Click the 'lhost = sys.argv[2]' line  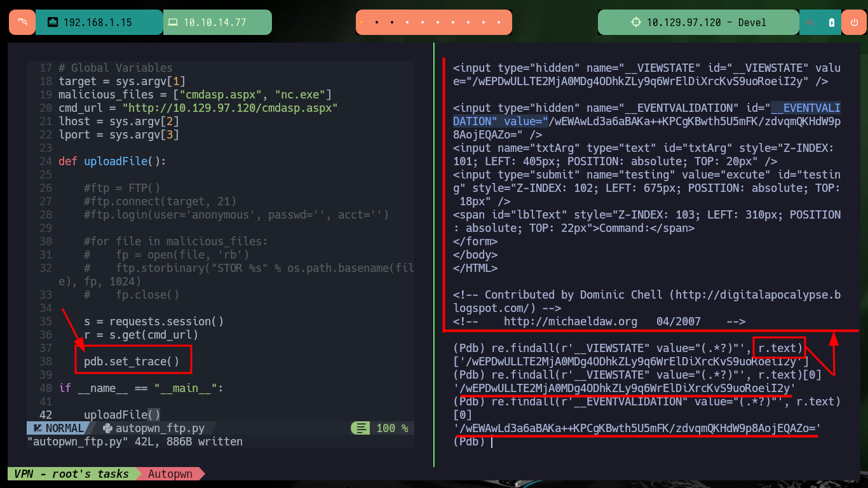pos(118,121)
